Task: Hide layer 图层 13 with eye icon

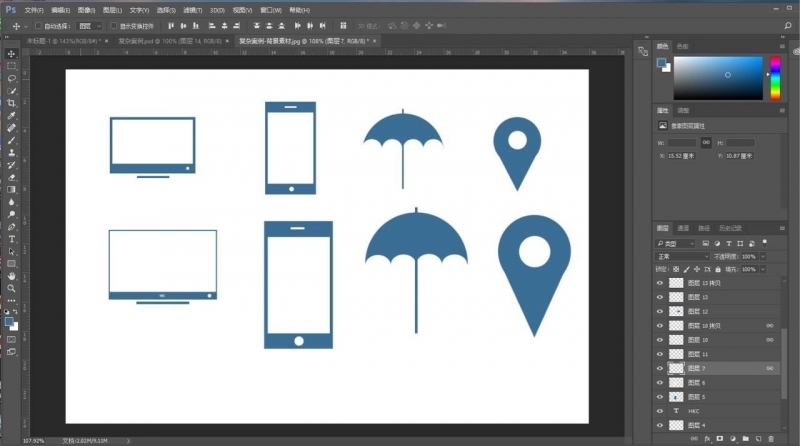Action: coord(660,297)
